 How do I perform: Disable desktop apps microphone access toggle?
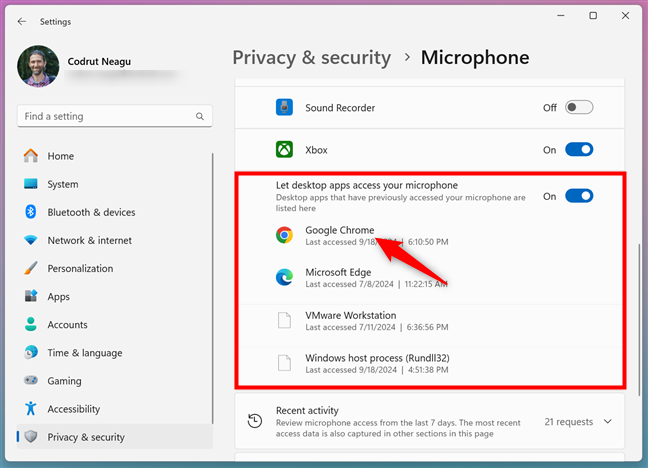579,196
